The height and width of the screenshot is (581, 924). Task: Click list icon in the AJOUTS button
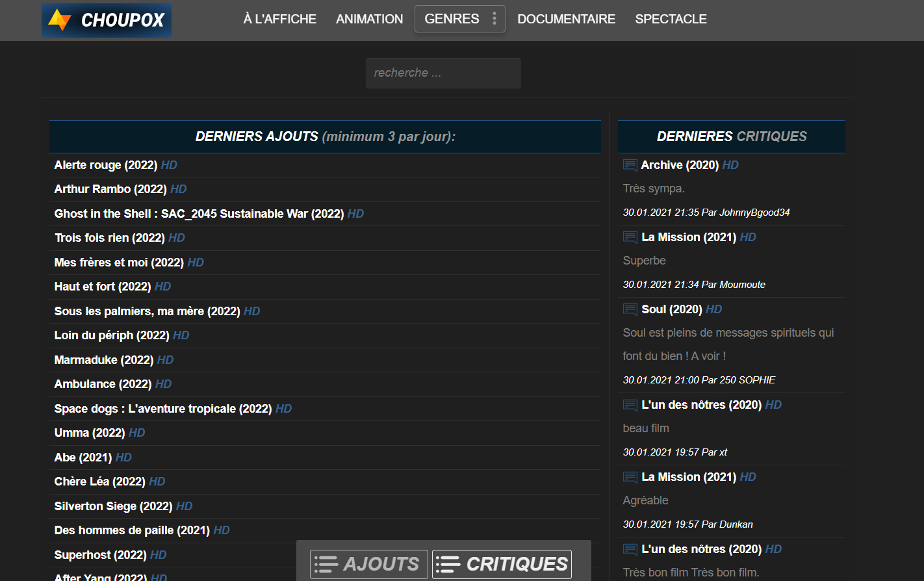(x=326, y=564)
